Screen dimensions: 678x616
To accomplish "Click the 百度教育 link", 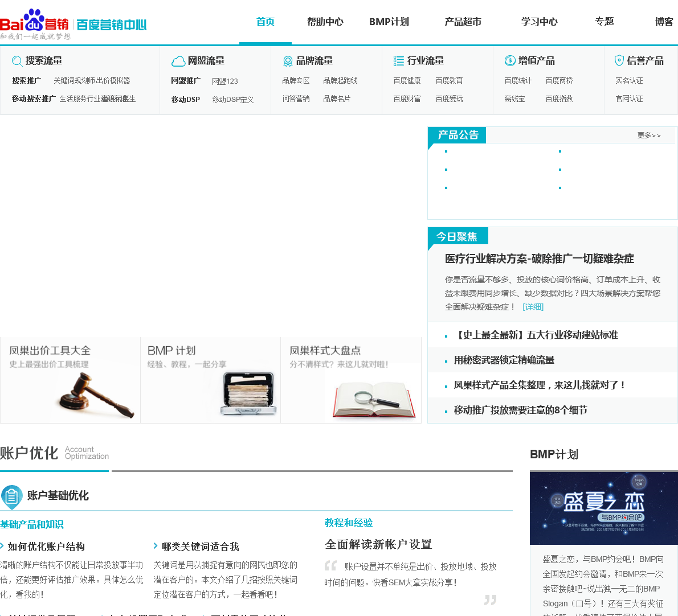I will 449,80.
